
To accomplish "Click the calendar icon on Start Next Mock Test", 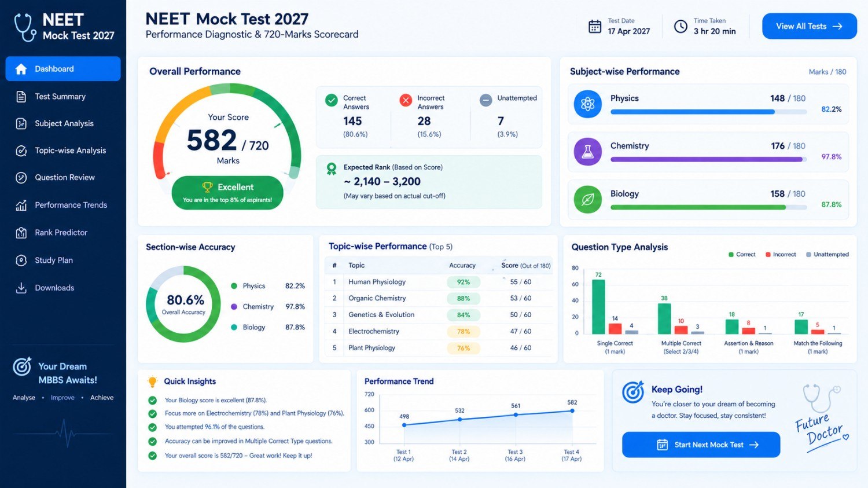I will pyautogui.click(x=663, y=445).
